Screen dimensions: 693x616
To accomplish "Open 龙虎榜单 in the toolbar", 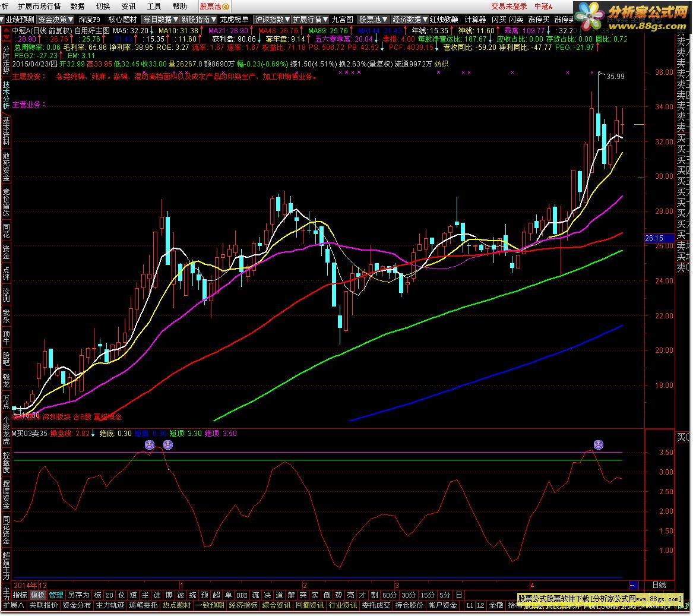I will click(234, 20).
